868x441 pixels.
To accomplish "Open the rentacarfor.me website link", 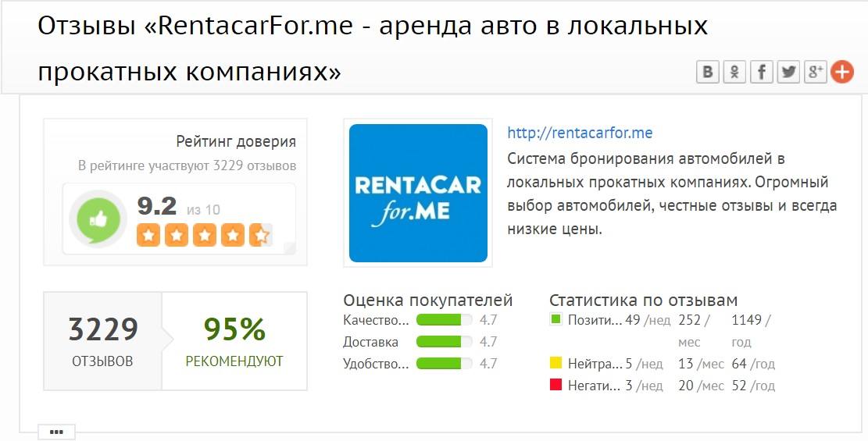I will point(580,133).
